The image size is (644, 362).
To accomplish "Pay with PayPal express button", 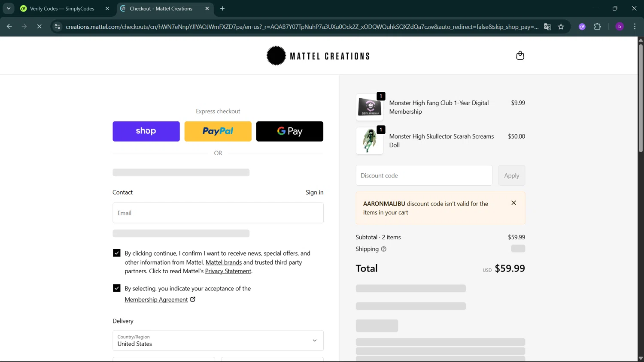I will pyautogui.click(x=218, y=131).
